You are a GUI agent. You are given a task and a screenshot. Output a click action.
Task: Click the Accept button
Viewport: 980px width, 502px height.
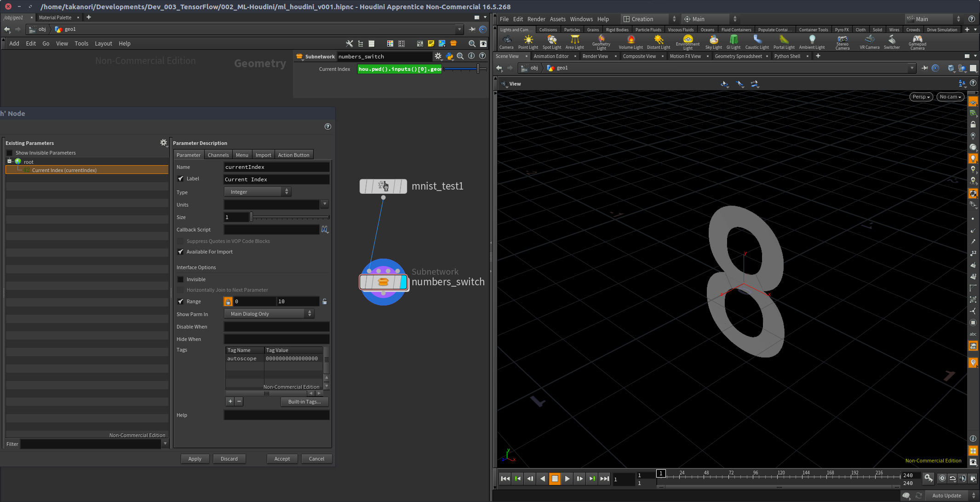click(x=282, y=459)
